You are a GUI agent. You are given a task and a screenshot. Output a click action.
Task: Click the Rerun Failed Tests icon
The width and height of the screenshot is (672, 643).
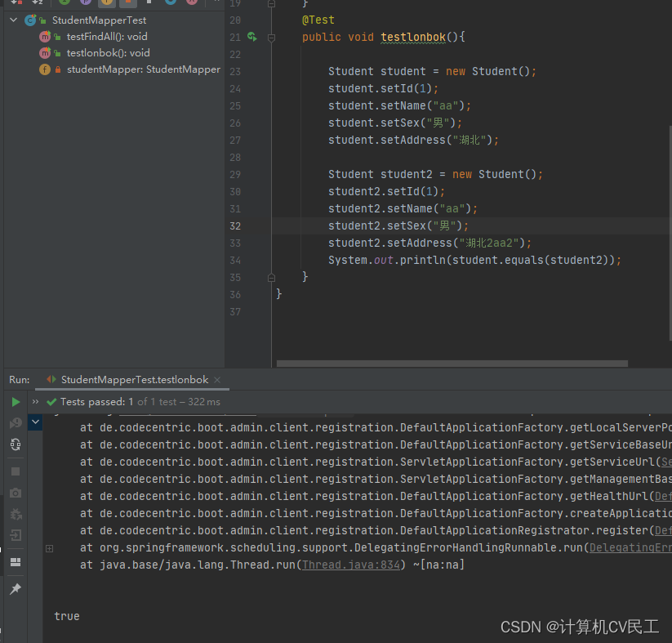click(x=16, y=423)
